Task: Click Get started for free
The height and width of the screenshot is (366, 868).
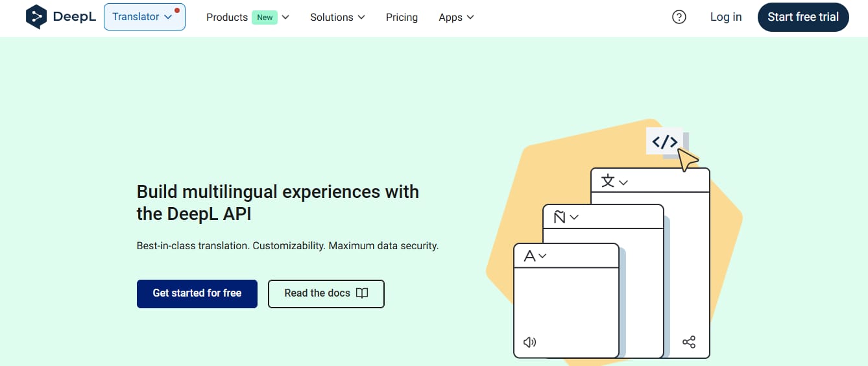Action: 197,293
